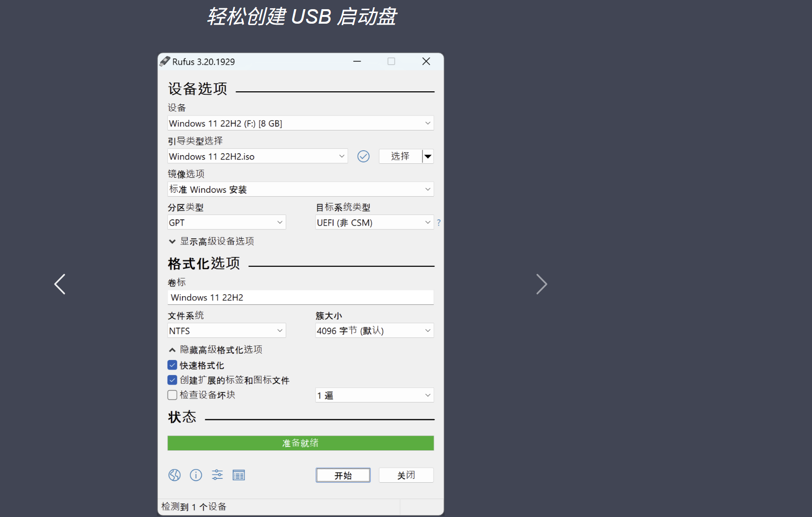Go to previous slide with left arrow

60,284
